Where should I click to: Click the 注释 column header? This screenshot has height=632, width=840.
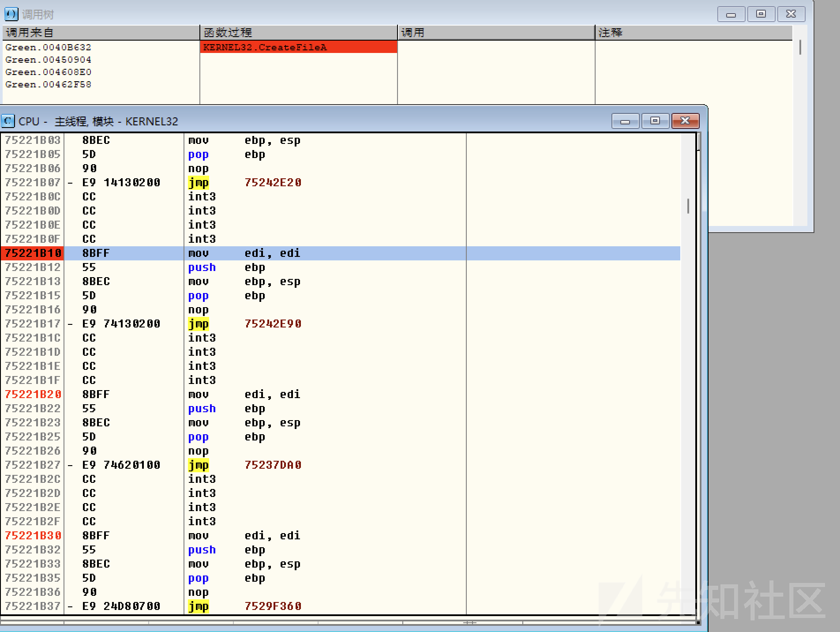[694, 33]
